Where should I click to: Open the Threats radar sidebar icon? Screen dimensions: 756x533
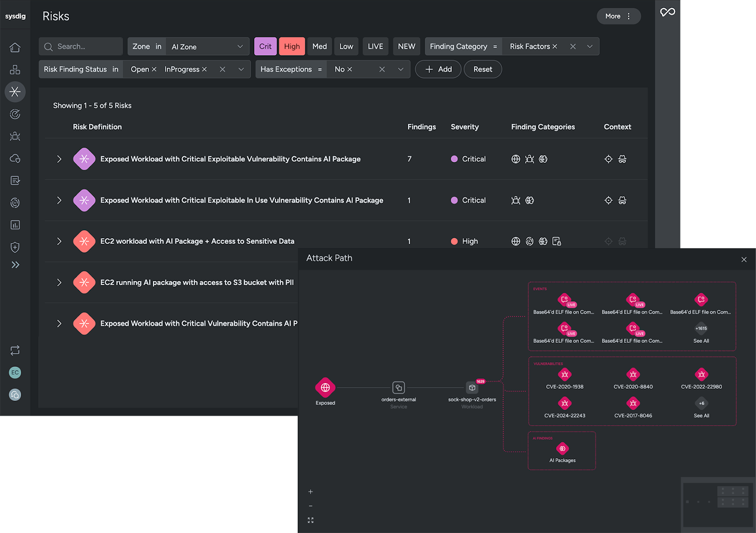coord(15,114)
